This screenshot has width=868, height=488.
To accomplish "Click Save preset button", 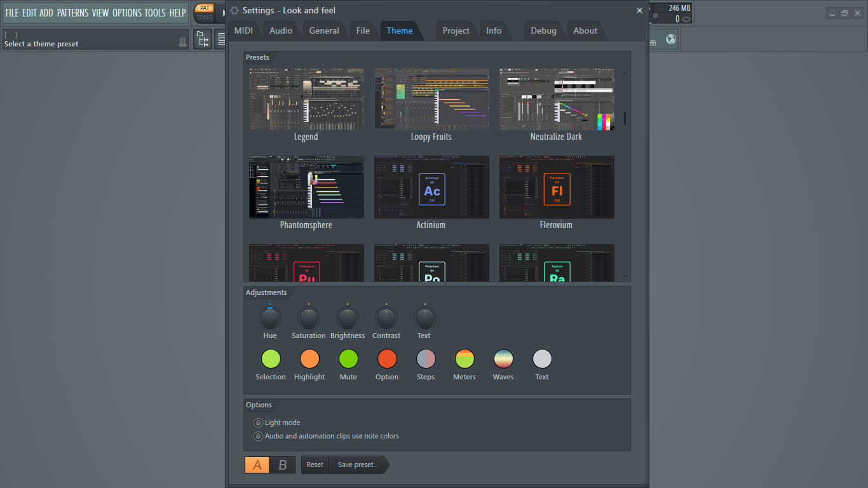I will pyautogui.click(x=358, y=465).
